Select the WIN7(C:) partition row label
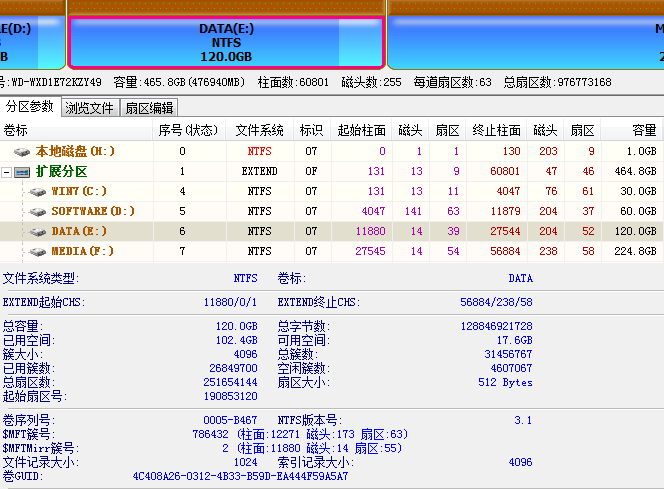 (x=79, y=191)
